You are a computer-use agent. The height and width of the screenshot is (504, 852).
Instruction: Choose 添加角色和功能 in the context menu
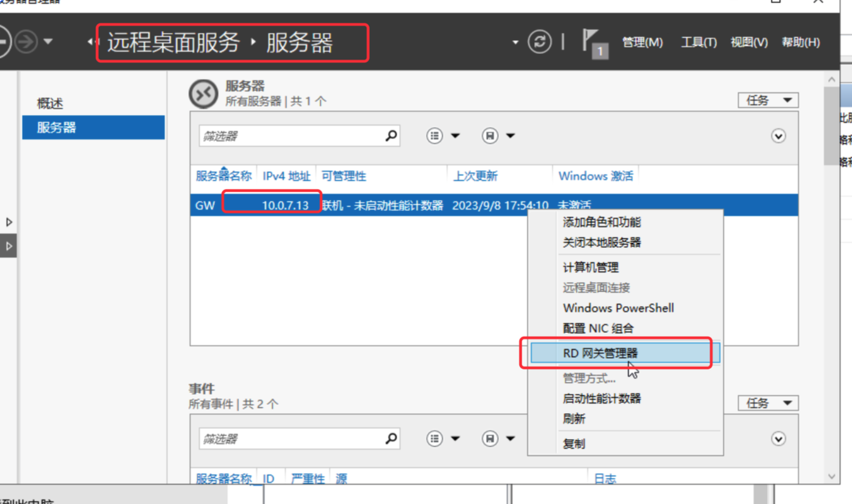point(602,222)
